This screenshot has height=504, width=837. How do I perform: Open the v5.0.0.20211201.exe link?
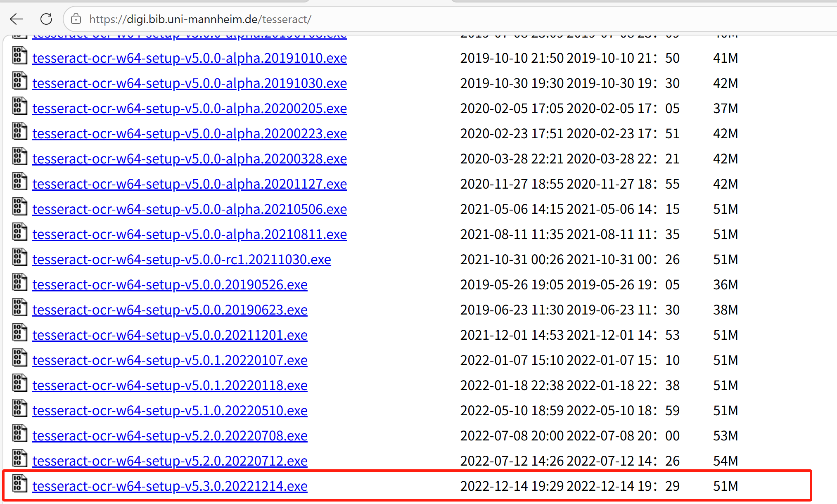click(x=170, y=335)
